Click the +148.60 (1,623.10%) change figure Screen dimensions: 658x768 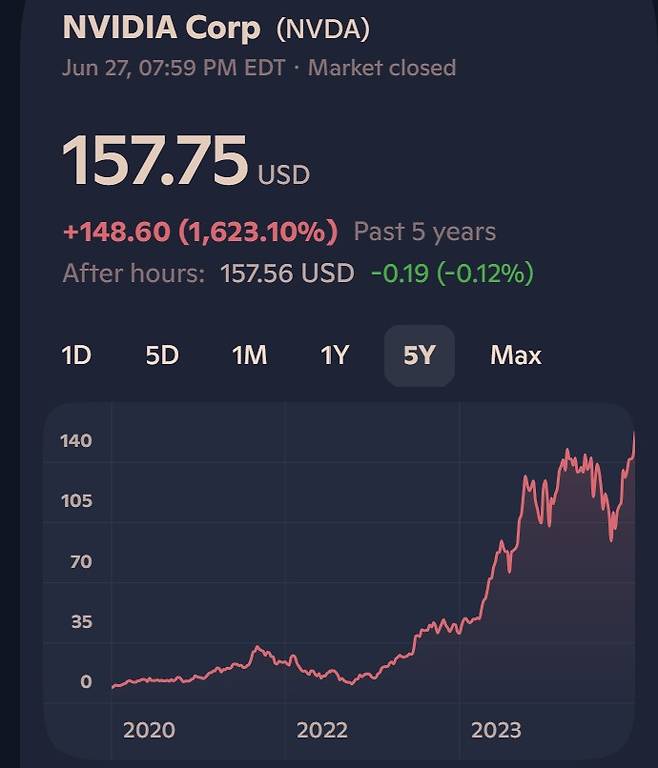(x=200, y=232)
